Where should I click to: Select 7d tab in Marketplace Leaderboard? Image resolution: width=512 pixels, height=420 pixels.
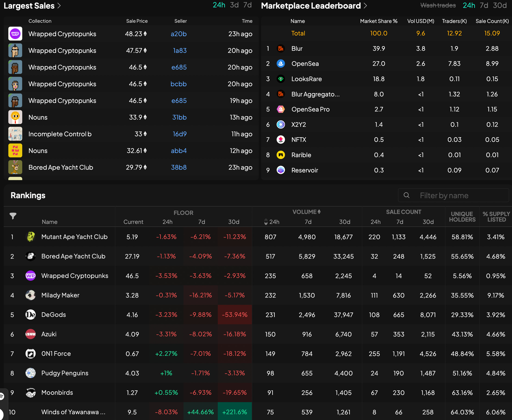pos(484,5)
